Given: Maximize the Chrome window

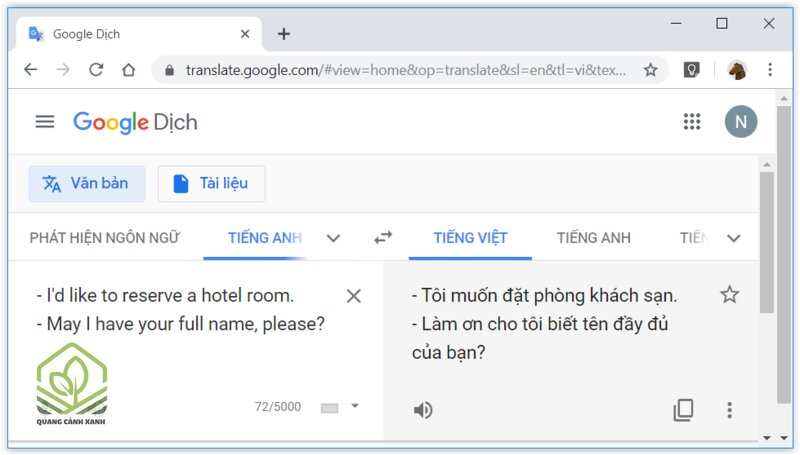Looking at the screenshot, I should [x=721, y=23].
